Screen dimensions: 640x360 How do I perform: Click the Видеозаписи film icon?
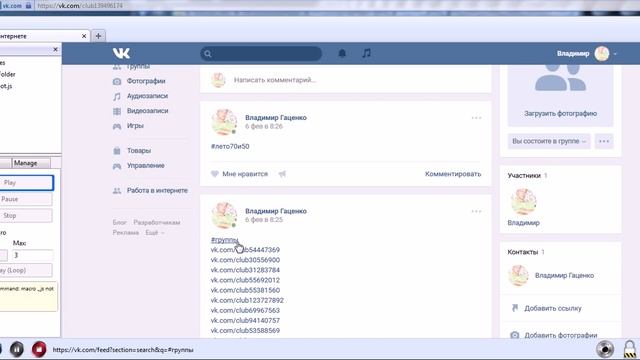[117, 111]
